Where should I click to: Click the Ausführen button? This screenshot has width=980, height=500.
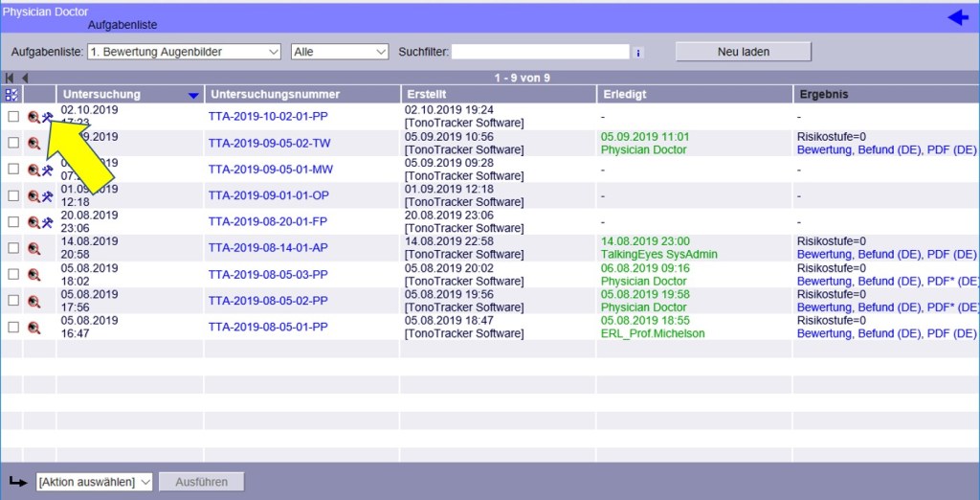(x=202, y=482)
